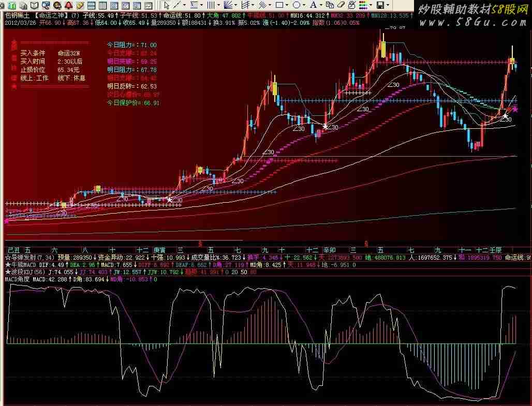This screenshot has width=532, height=406.
Task: Click the 买入条件 row label
Action: (x=33, y=53)
